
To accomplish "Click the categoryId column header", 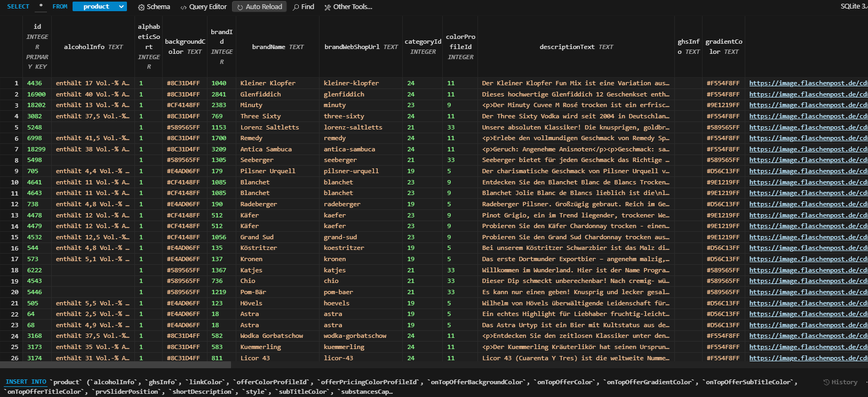I will tap(423, 46).
